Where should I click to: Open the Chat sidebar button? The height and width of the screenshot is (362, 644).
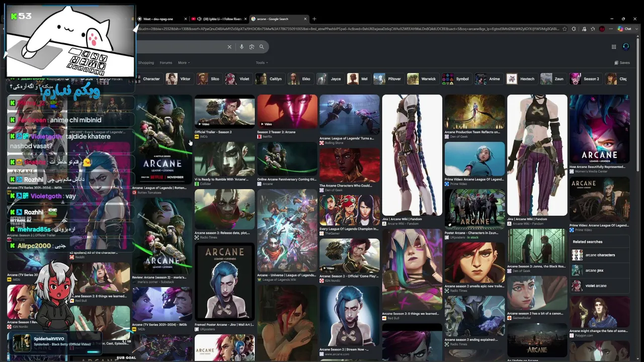[624, 29]
